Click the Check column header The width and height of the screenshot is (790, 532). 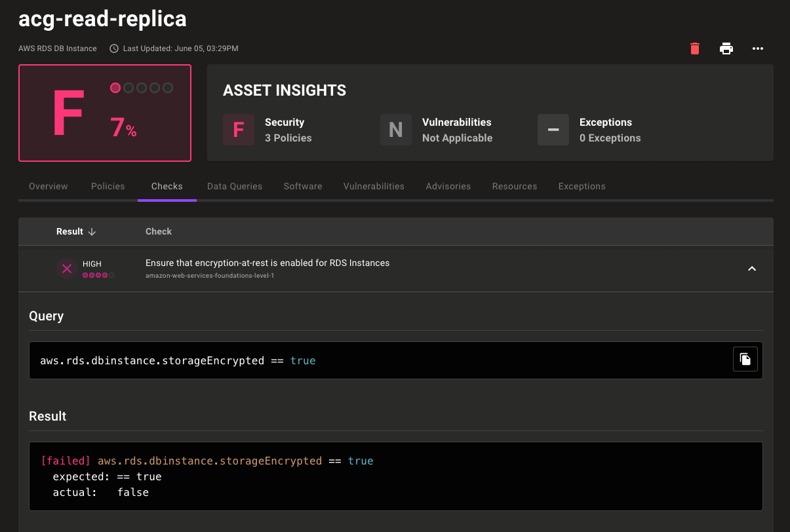159,231
